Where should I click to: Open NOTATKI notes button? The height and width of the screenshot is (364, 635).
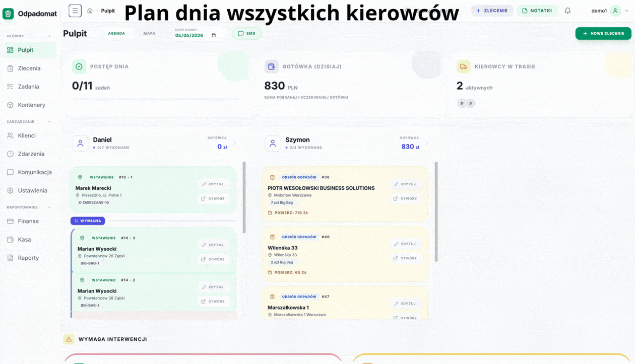537,11
